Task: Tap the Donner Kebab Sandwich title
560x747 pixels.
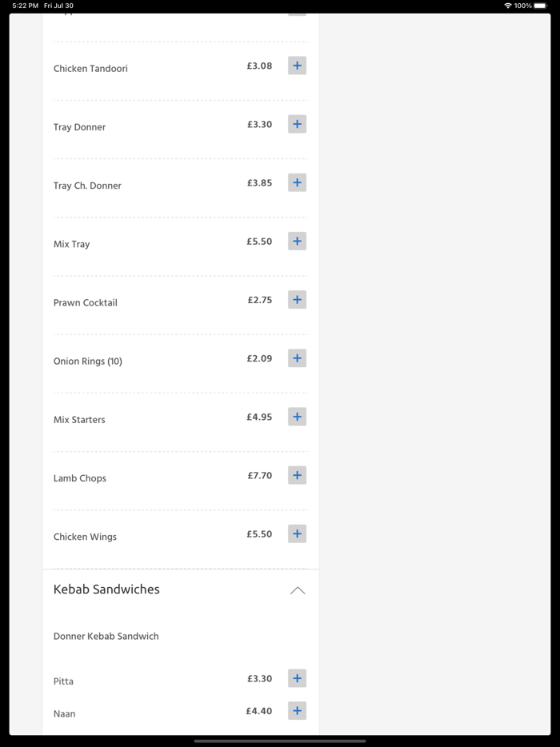Action: pyautogui.click(x=106, y=637)
